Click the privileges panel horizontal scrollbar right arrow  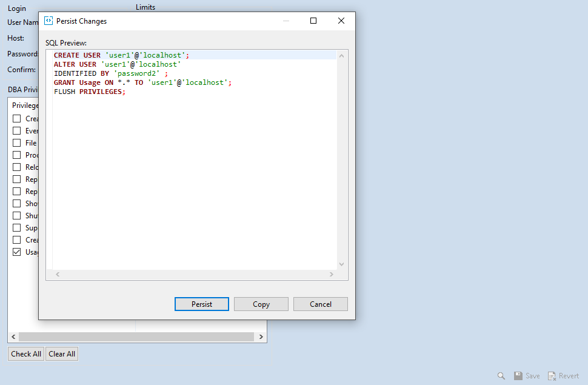pos(261,336)
